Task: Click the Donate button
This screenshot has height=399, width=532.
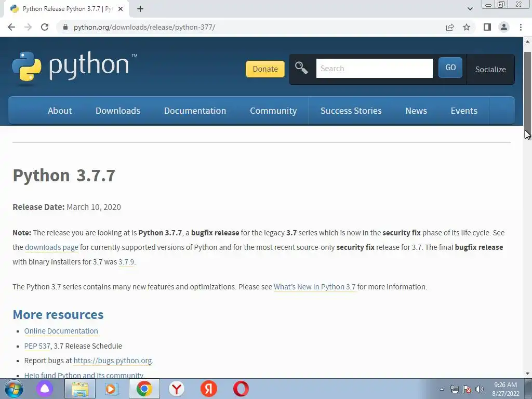Action: (265, 69)
